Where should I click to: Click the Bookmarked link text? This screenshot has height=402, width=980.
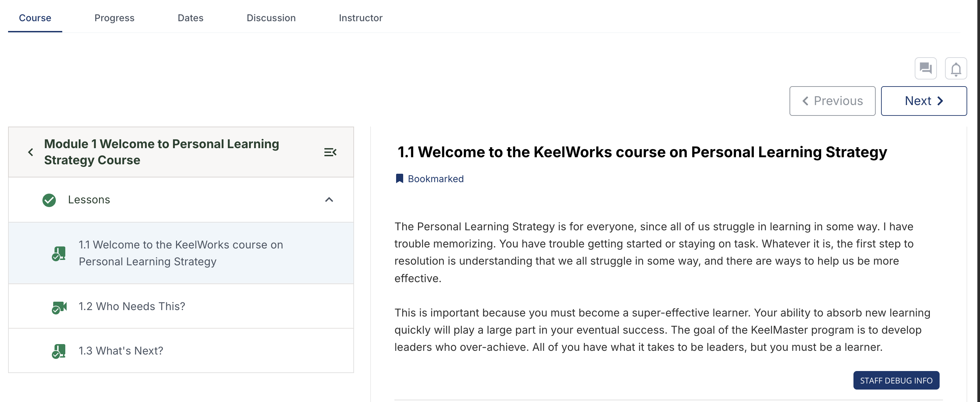(435, 178)
